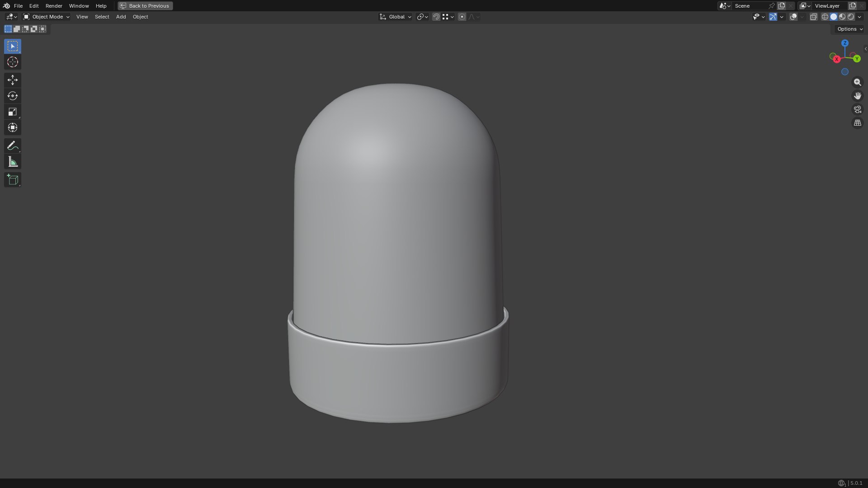The width and height of the screenshot is (868, 488).
Task: Toggle snapping magnet icon
Action: click(x=436, y=17)
